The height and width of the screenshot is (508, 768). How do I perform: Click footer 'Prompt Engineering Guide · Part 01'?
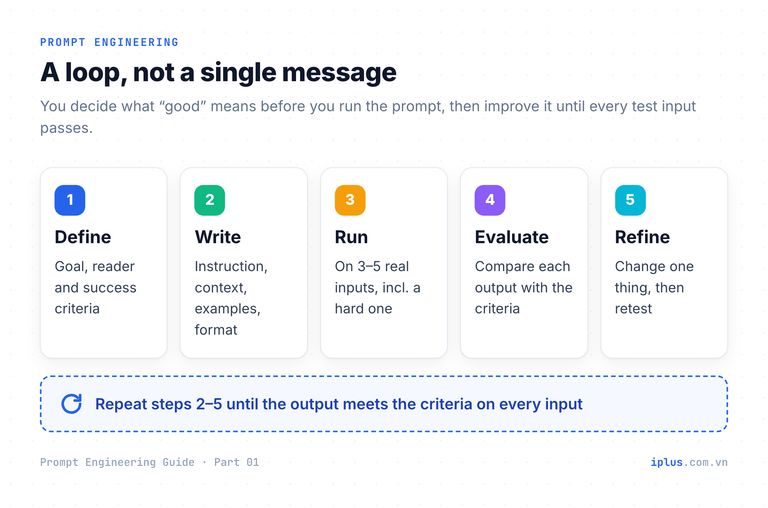[149, 462]
